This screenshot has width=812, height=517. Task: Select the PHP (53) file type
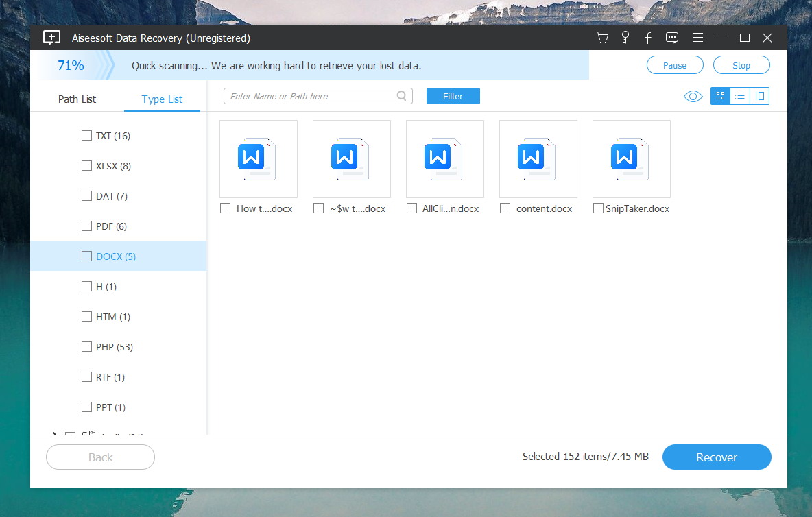(x=114, y=347)
